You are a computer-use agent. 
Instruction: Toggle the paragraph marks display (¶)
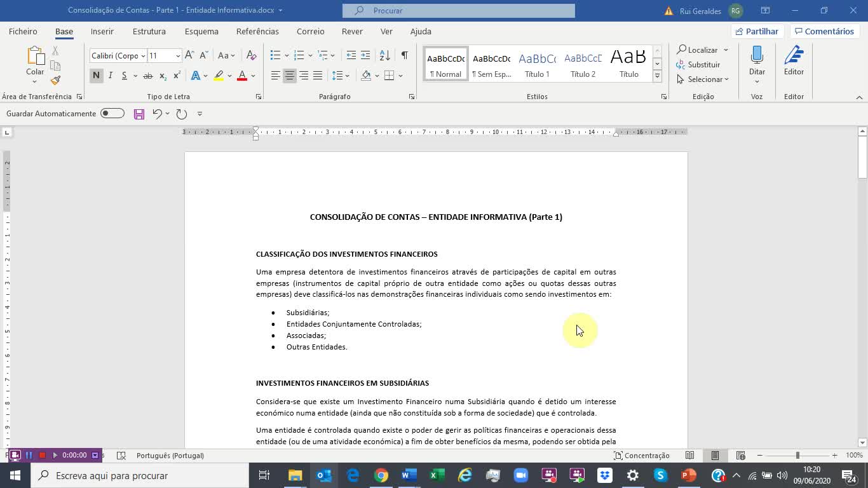pyautogui.click(x=403, y=55)
